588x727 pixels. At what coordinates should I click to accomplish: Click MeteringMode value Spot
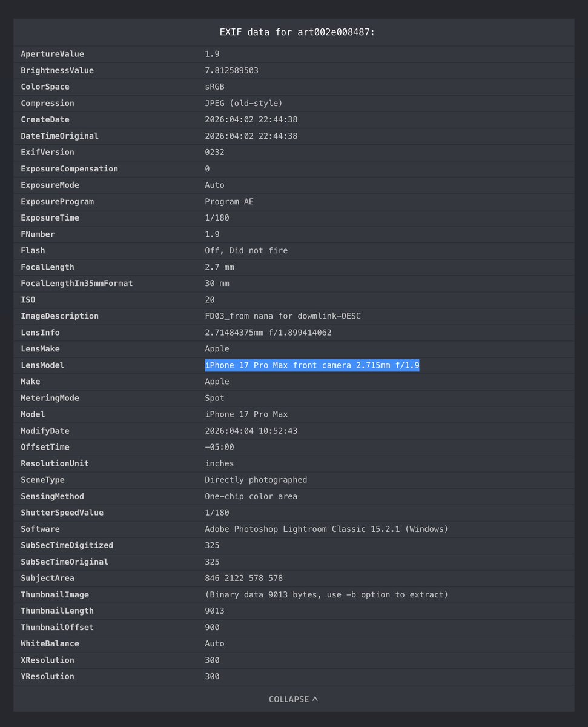click(214, 398)
